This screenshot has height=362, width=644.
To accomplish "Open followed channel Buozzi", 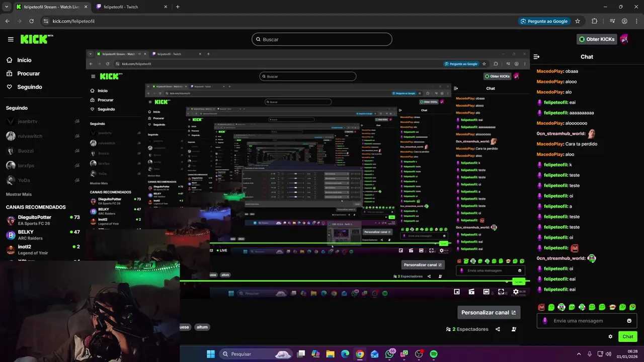I will [43, 151].
